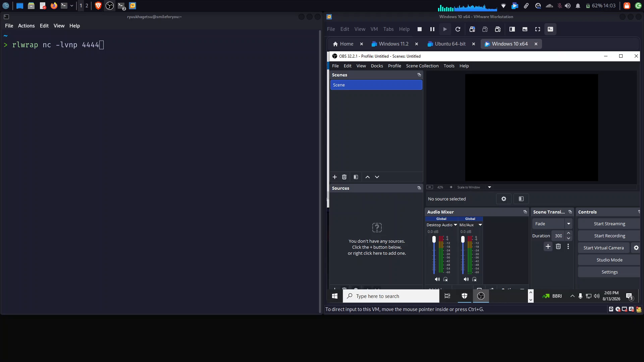Screen dimensions: 644x362
Task: Open the OBS Scene Collection menu
Action: coord(422,66)
